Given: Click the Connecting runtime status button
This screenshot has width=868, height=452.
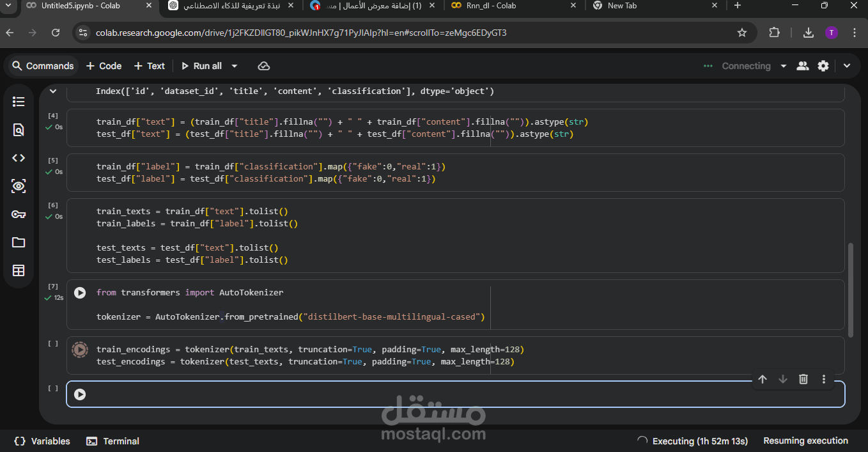Looking at the screenshot, I should coord(737,66).
